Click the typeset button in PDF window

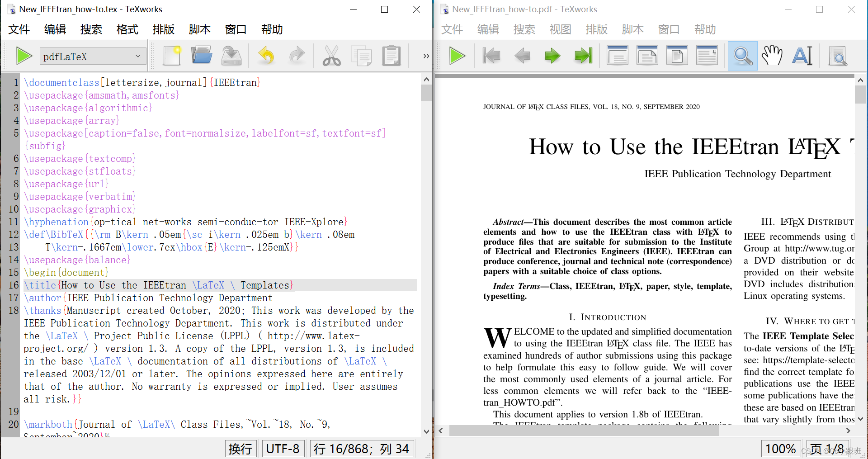pos(457,56)
